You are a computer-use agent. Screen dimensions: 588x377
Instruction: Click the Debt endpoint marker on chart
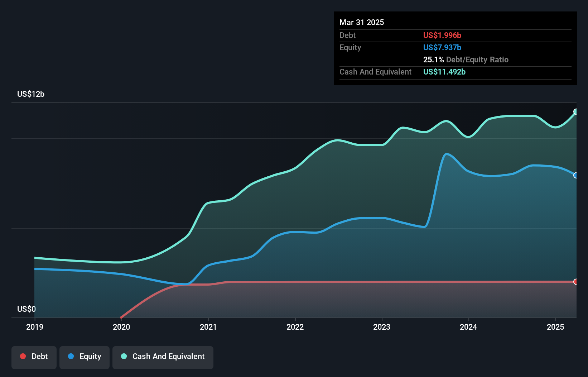(x=575, y=282)
